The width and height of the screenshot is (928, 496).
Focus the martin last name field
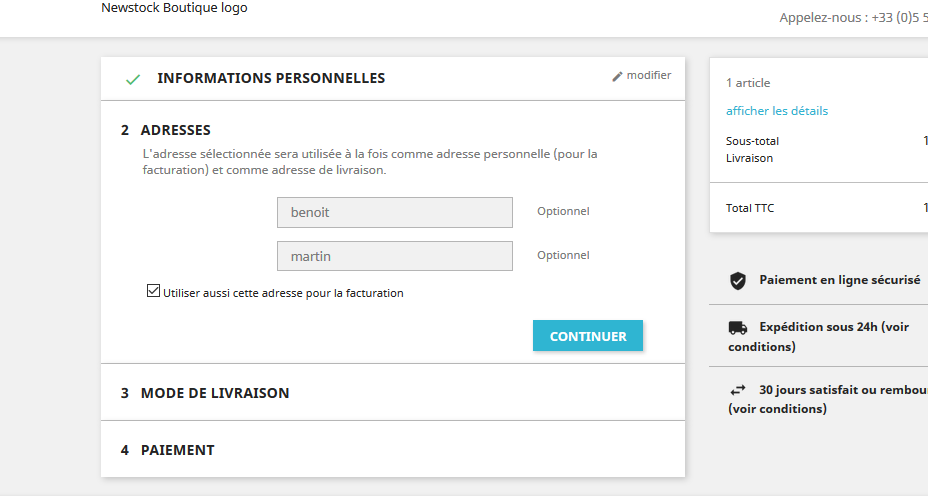pyautogui.click(x=394, y=256)
